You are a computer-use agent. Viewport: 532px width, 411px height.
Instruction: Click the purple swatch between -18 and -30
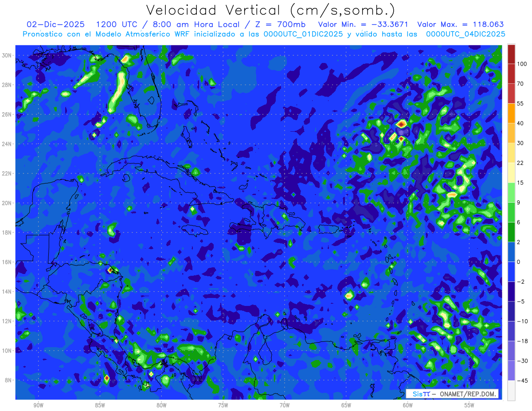click(511, 351)
